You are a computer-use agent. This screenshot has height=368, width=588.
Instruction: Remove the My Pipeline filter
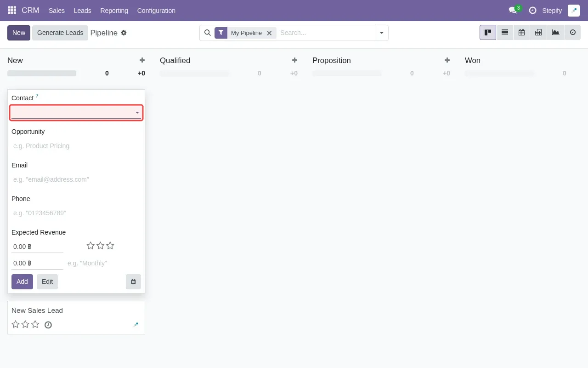point(270,33)
